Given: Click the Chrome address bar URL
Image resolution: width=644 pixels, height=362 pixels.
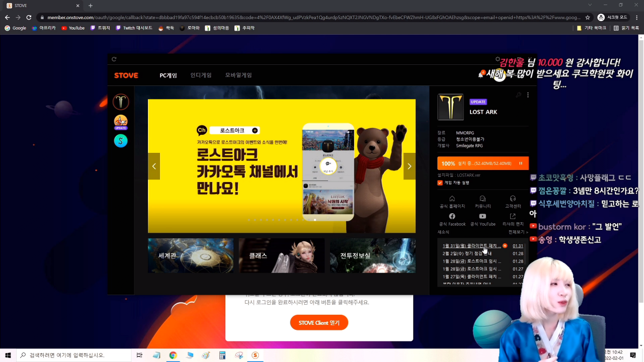Looking at the screenshot, I should (x=314, y=17).
